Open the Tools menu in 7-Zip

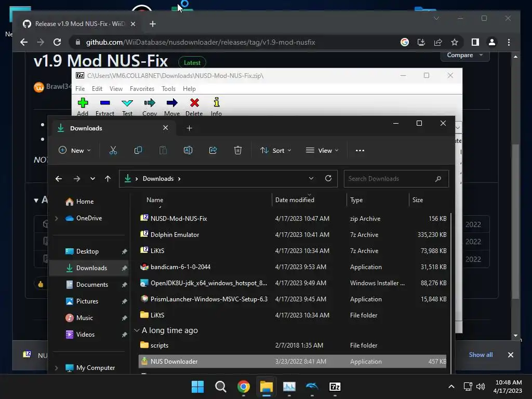click(x=169, y=89)
